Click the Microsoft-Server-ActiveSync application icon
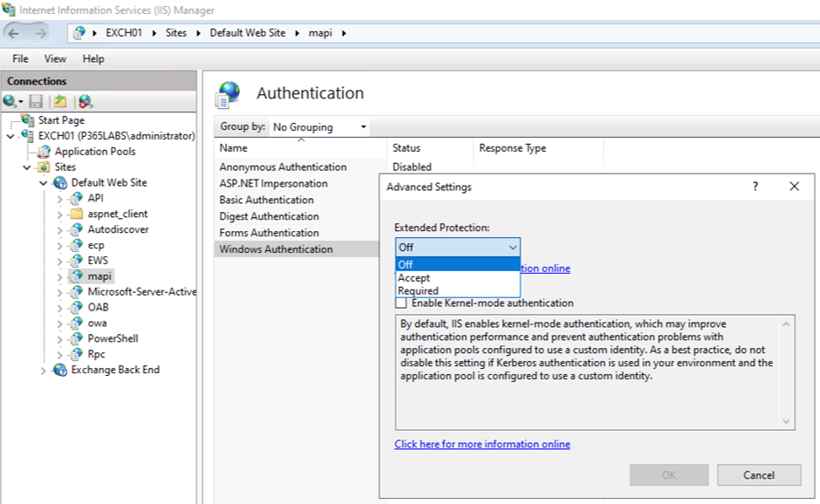 77,292
